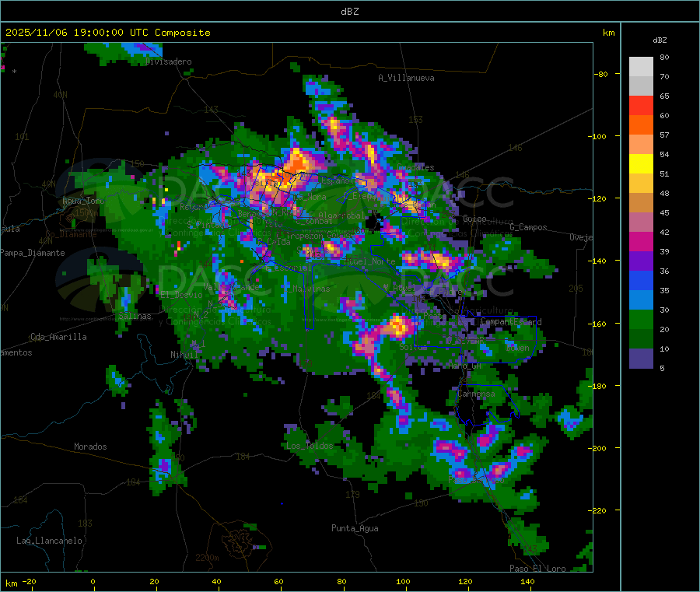Viewport: 700px width, 592px height.
Task: Click the El_Desvio map label
Action: click(182, 295)
